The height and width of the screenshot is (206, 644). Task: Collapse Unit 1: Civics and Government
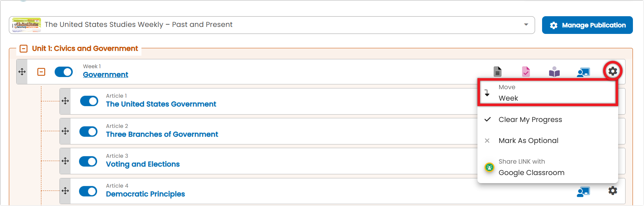pyautogui.click(x=24, y=49)
